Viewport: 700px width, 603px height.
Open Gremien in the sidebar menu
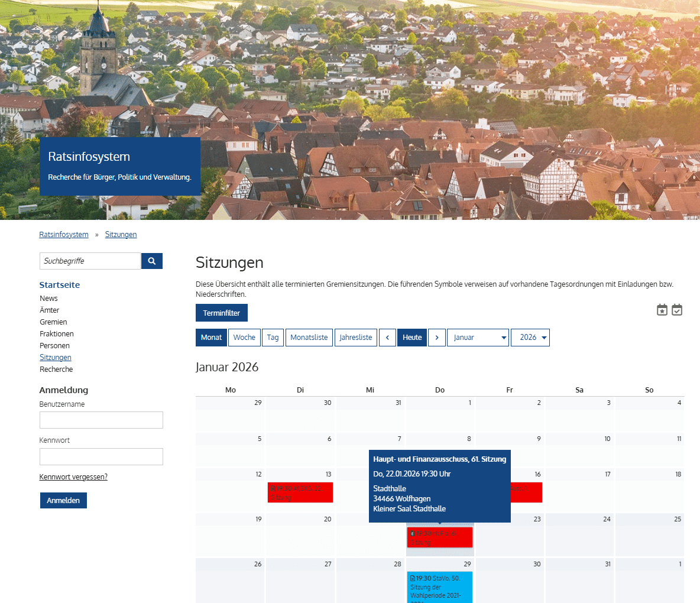[x=53, y=322]
